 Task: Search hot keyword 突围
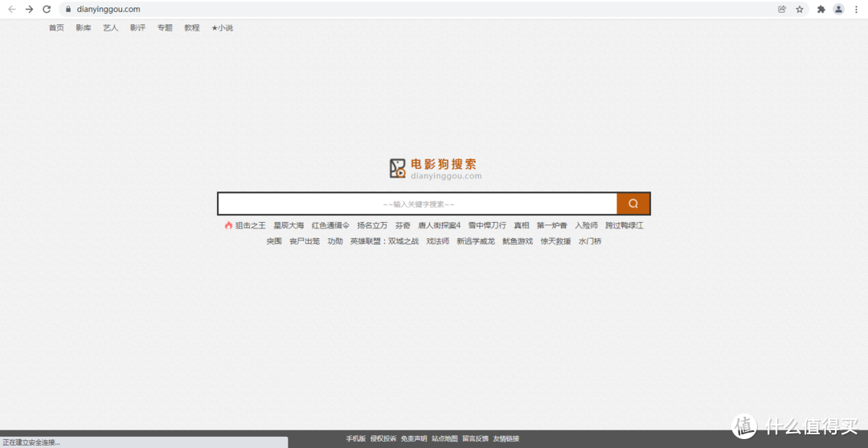click(274, 241)
